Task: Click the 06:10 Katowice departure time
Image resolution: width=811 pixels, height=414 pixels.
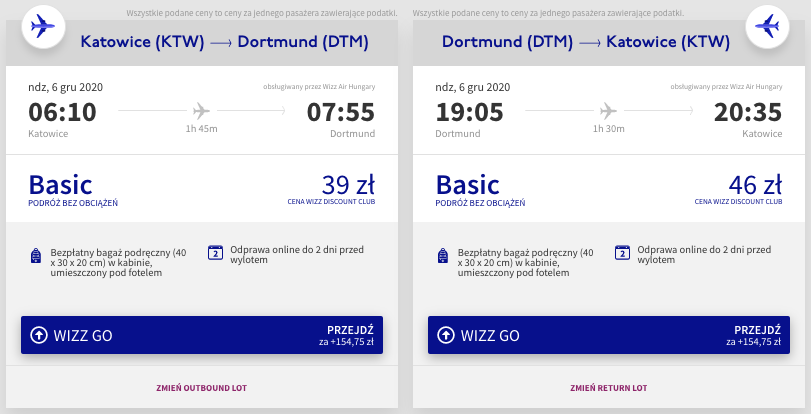Action: pyautogui.click(x=62, y=113)
